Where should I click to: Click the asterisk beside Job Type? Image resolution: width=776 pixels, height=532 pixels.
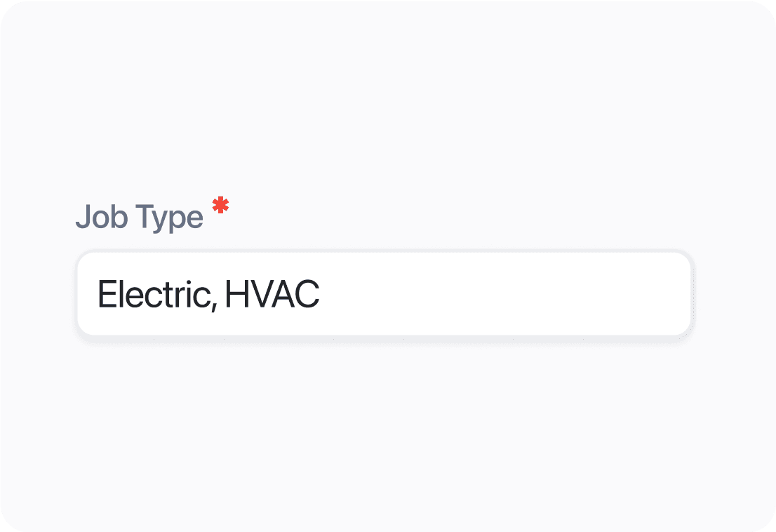221,206
